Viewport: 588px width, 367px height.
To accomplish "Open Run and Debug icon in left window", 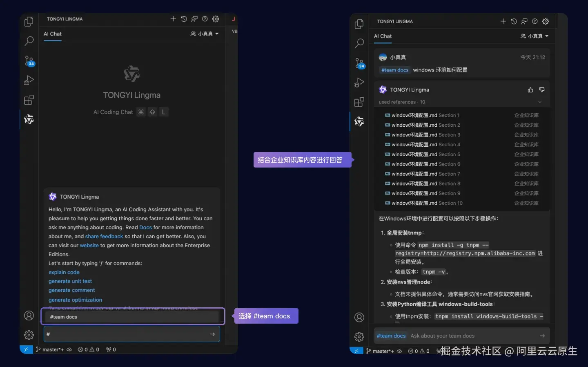I will [29, 80].
